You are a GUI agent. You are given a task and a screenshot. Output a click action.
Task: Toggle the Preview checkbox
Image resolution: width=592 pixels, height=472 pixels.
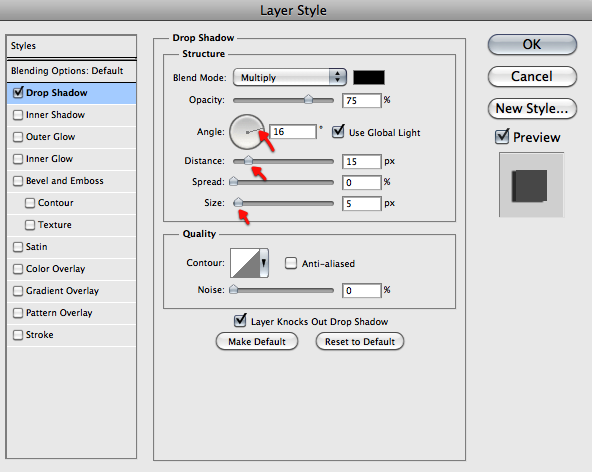pyautogui.click(x=502, y=137)
